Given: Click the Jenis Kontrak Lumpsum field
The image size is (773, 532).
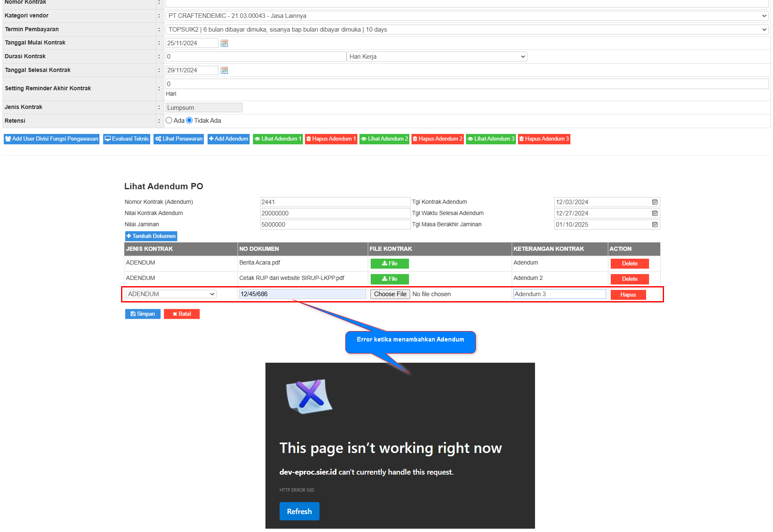Looking at the screenshot, I should (x=204, y=108).
